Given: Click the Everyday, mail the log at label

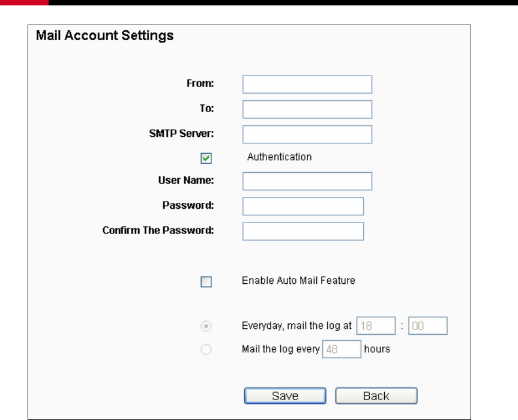Looking at the screenshot, I should click(x=297, y=326).
